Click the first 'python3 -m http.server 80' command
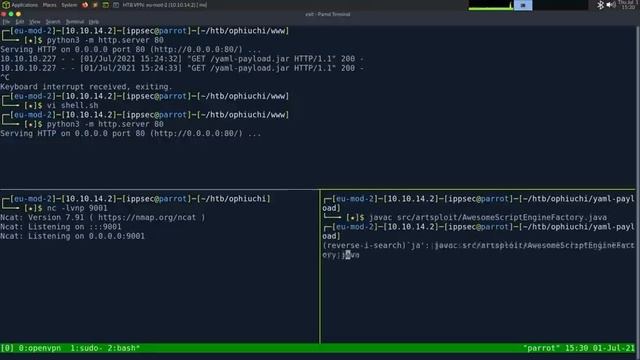The image size is (640, 360). [105, 40]
